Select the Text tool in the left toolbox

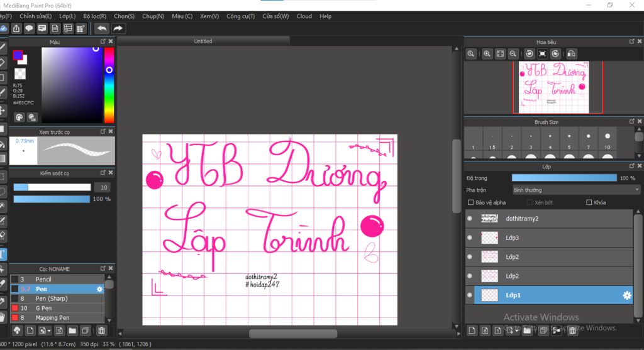(3, 254)
